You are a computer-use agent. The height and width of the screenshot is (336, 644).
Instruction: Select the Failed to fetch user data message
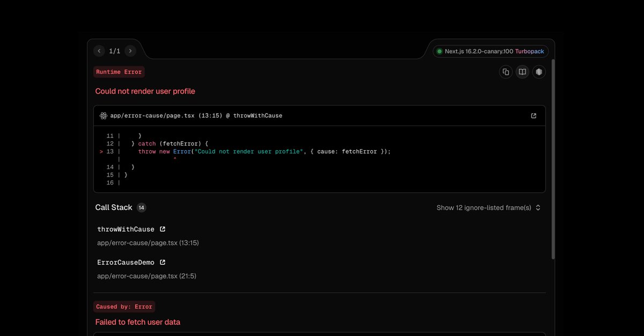coord(138,322)
